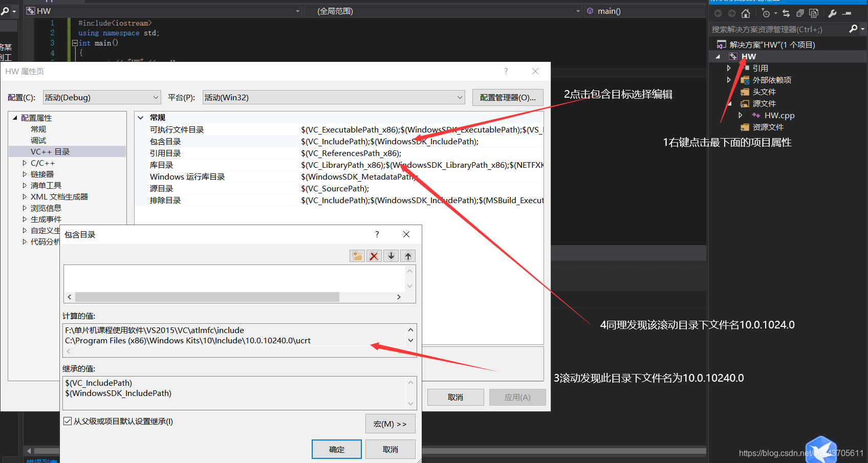This screenshot has width=868, height=463.
Task: Open main() member dropdown arrow
Action: pyautogui.click(x=704, y=11)
